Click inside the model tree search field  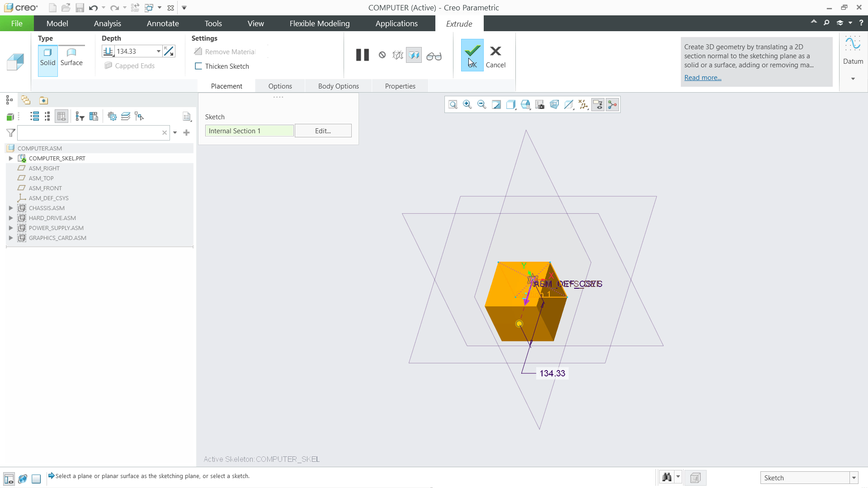tap(90, 132)
